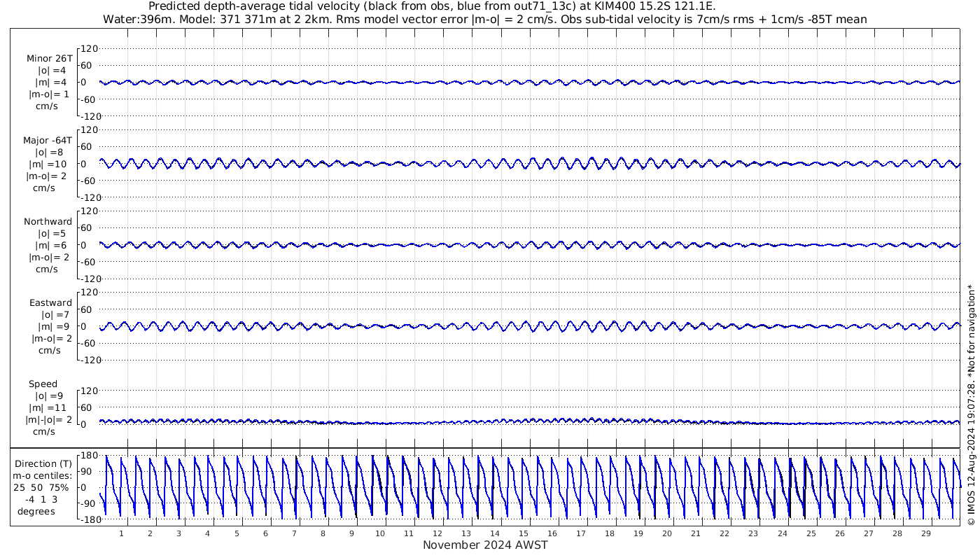This screenshot has width=980, height=560.
Task: Click the '|m| =11' value under Speed
Action: pyautogui.click(x=48, y=408)
